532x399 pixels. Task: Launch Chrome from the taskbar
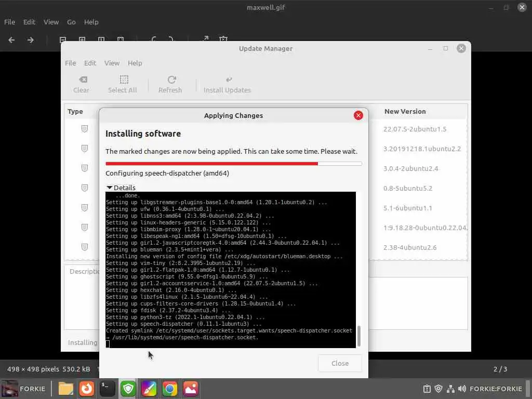point(170,389)
